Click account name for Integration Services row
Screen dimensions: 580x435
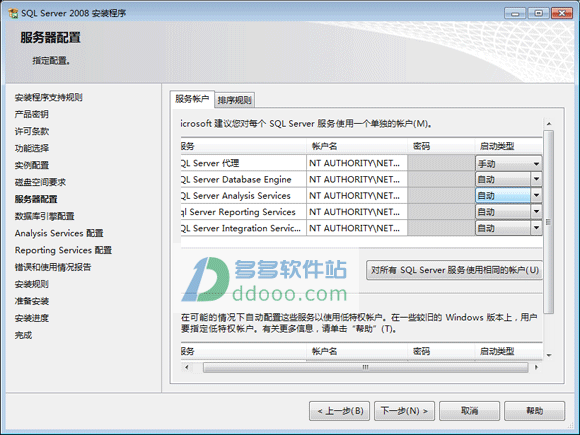click(357, 228)
